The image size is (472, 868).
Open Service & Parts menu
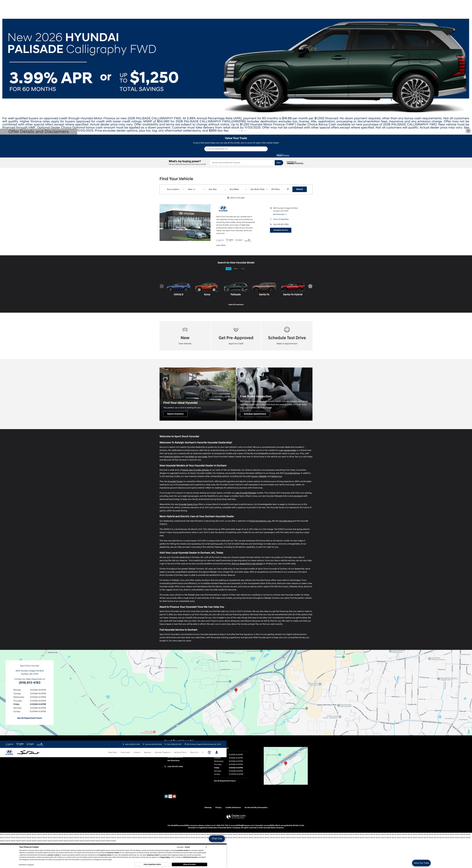point(181,752)
